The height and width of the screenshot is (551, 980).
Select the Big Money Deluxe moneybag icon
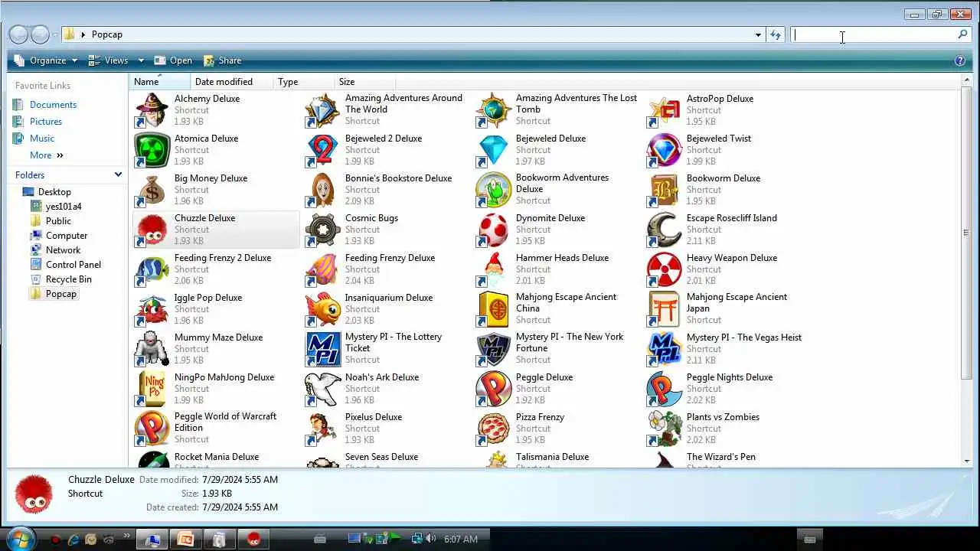[x=152, y=190]
